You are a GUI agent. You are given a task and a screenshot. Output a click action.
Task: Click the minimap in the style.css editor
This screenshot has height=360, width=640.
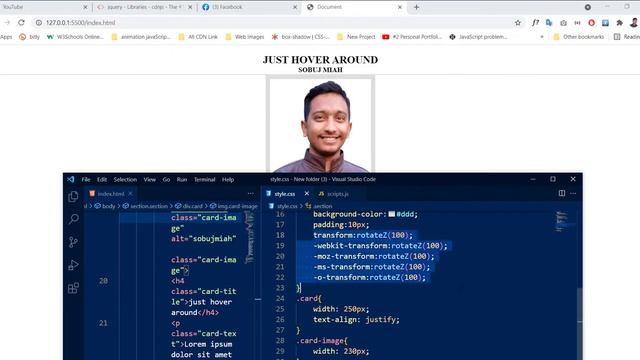[564, 222]
